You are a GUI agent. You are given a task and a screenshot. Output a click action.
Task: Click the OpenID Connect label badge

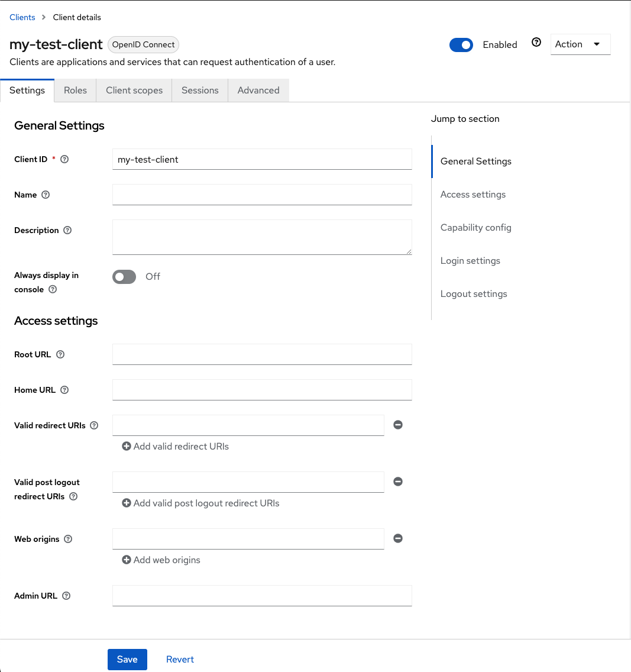(143, 44)
